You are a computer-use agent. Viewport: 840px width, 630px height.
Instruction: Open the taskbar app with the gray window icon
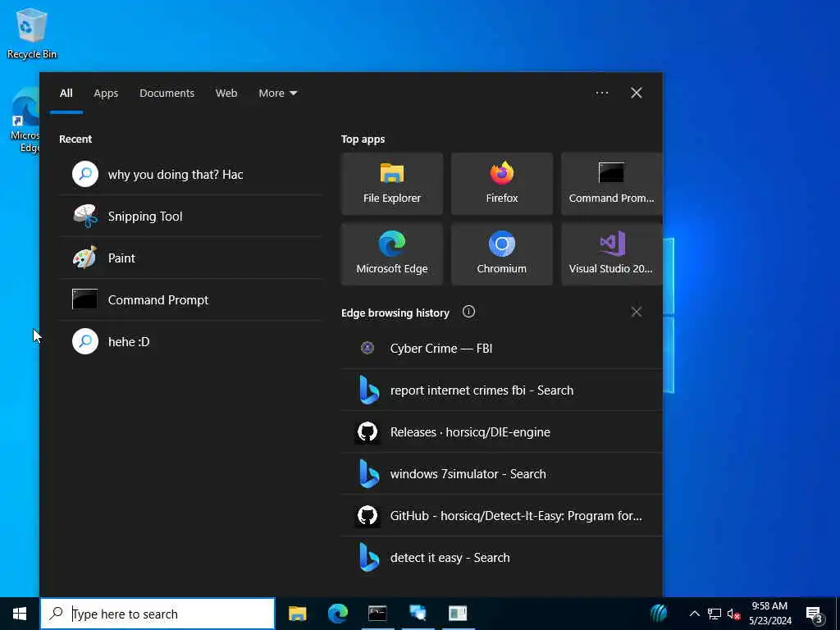[458, 614]
